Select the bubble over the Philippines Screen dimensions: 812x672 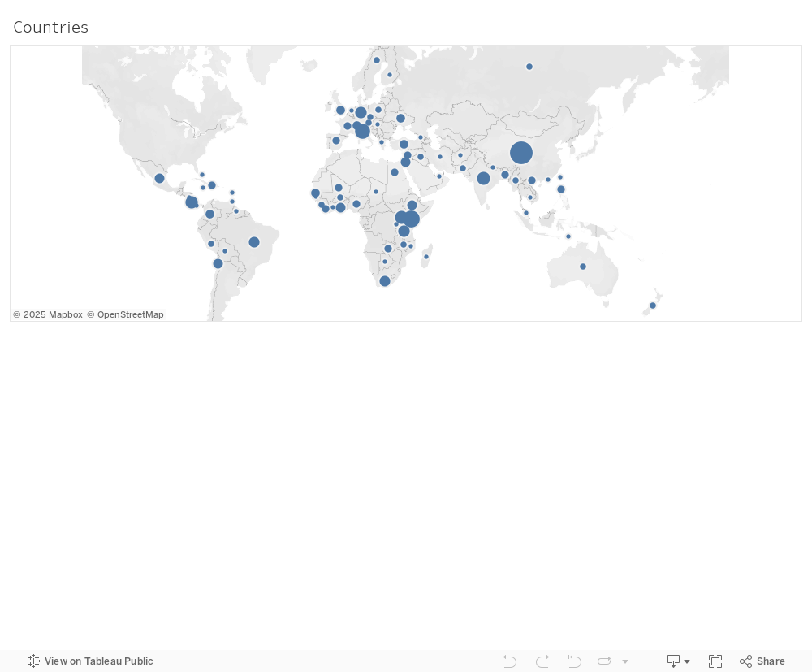561,189
